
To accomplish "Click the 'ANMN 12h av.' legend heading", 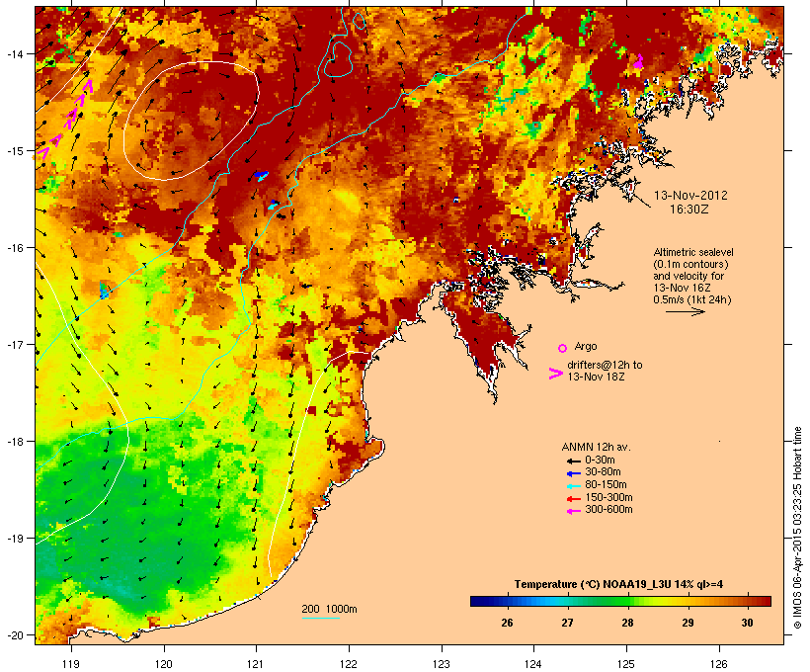I will pyautogui.click(x=596, y=447).
